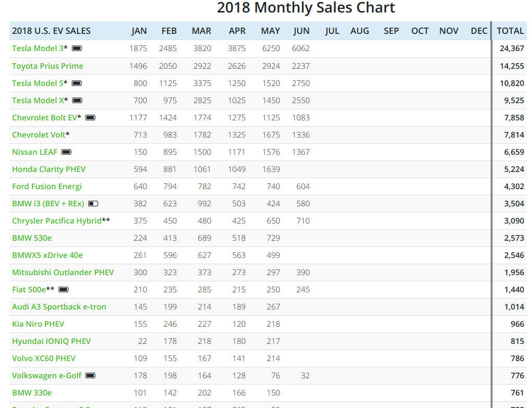Image resolution: width=532 pixels, height=408 pixels.
Task: Open the Fiat 500e link
Action: (x=29, y=289)
